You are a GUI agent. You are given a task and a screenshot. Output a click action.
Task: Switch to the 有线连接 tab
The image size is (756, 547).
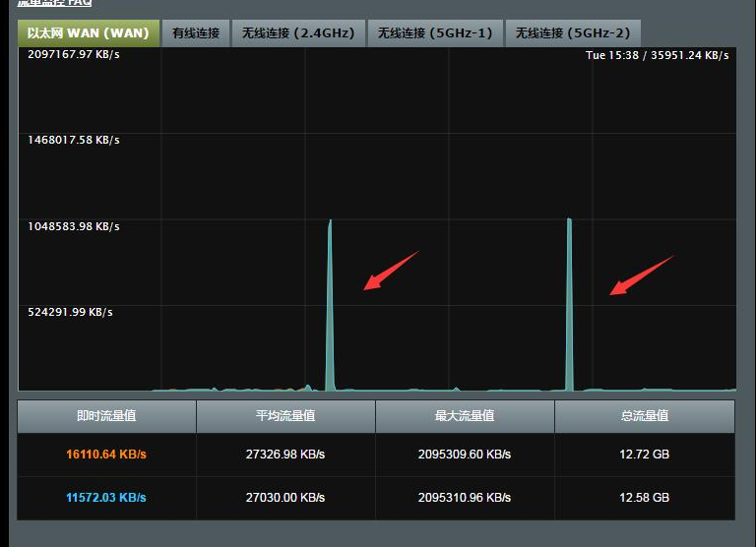point(196,33)
